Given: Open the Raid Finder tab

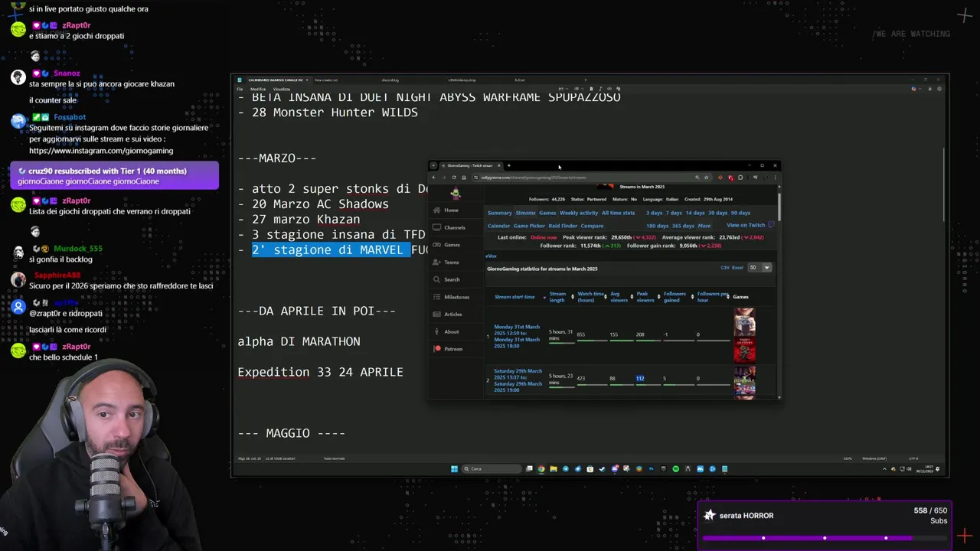Looking at the screenshot, I should click(563, 226).
